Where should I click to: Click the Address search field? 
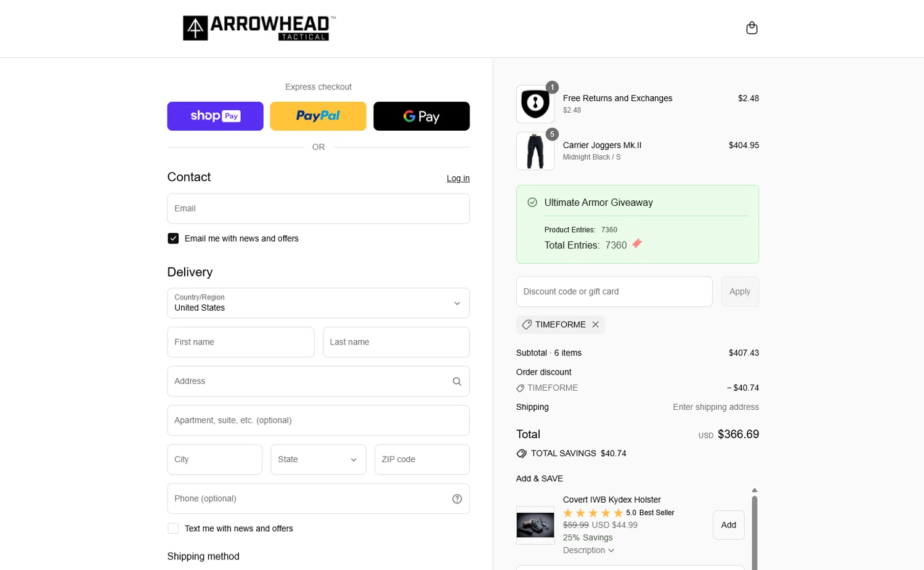coord(318,381)
